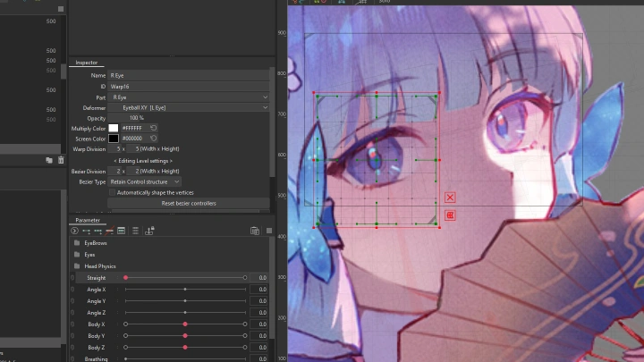Click the locked export icon in Parameter toolbar
Screen dimensions: 644x362
(x=149, y=231)
